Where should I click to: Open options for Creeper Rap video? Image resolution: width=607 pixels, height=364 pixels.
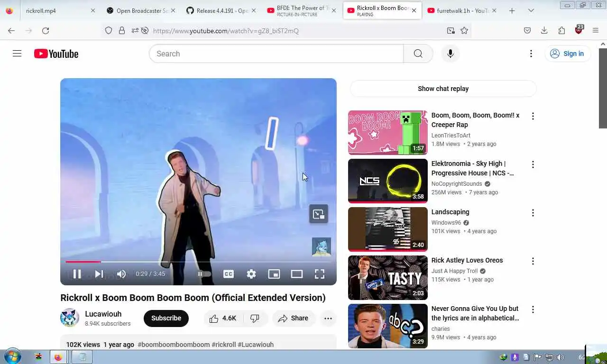(533, 116)
